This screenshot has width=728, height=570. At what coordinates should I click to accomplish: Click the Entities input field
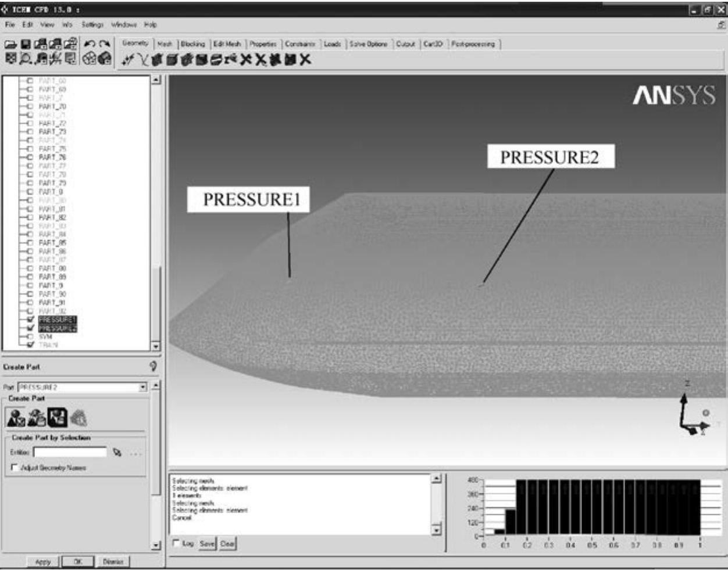click(x=70, y=452)
